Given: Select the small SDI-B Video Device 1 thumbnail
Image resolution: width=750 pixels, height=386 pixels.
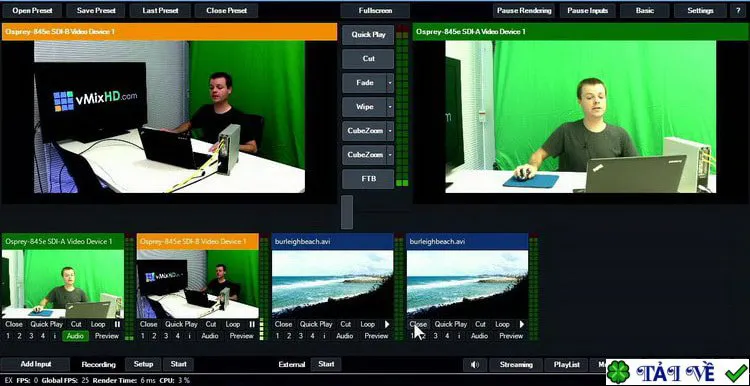Looking at the screenshot, I should point(198,284).
